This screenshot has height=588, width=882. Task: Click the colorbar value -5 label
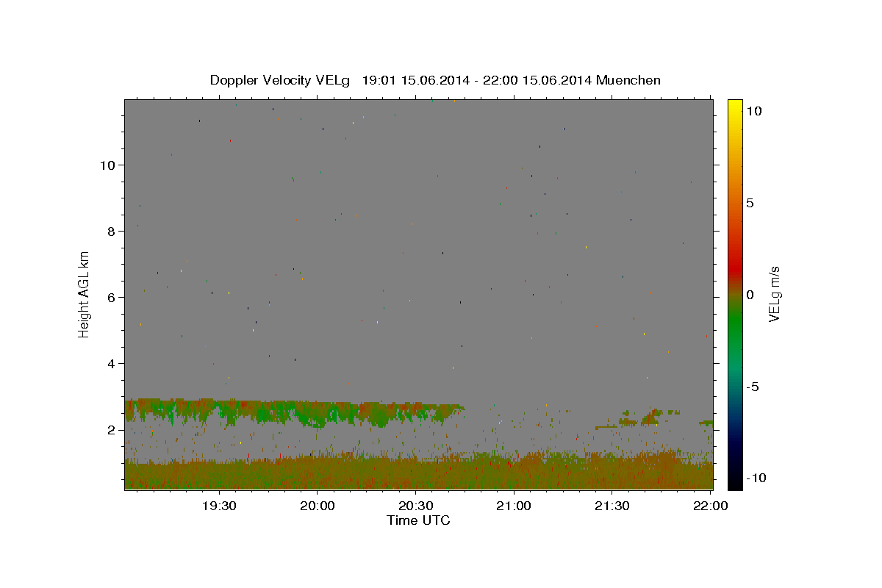pyautogui.click(x=753, y=387)
